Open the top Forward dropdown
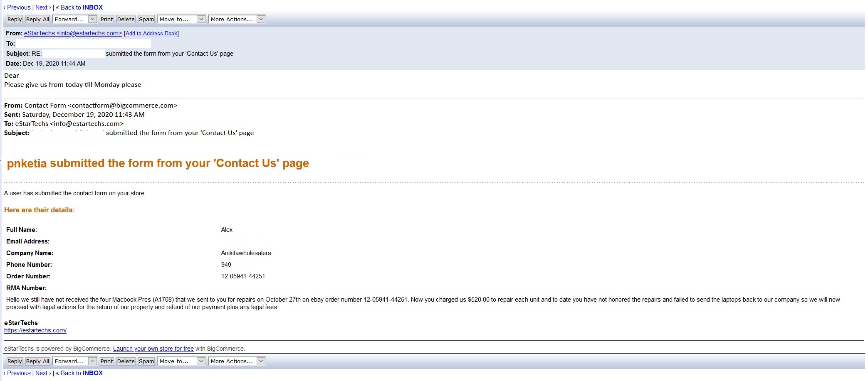The height and width of the screenshot is (381, 868). click(75, 19)
